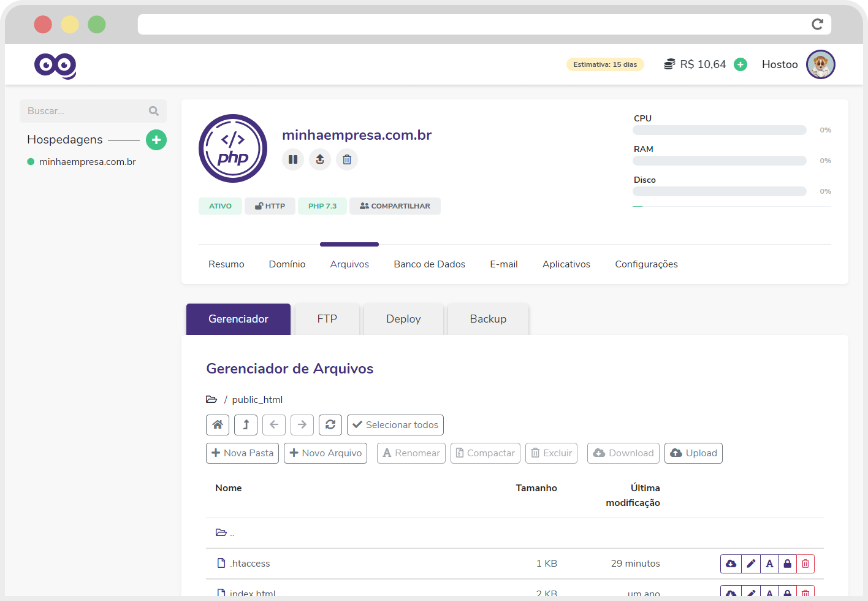Select the Gerenciador sub-tab
The width and height of the screenshot is (868, 601).
238,319
